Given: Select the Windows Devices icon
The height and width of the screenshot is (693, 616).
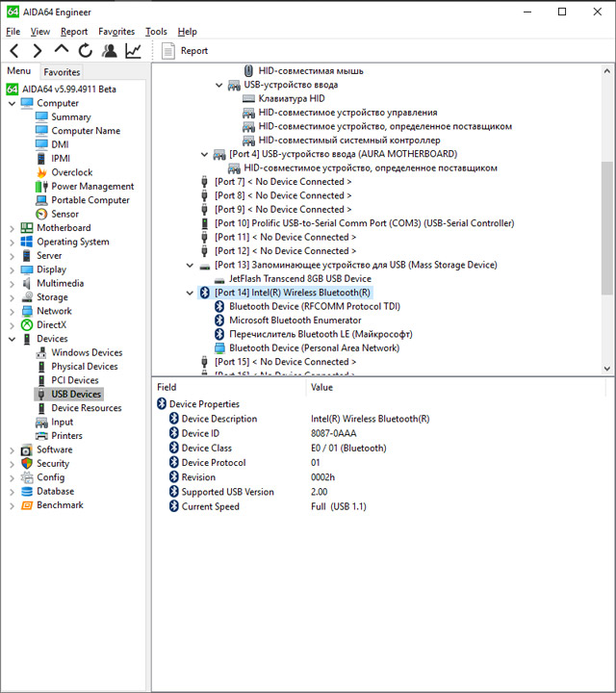Looking at the screenshot, I should click(41, 352).
